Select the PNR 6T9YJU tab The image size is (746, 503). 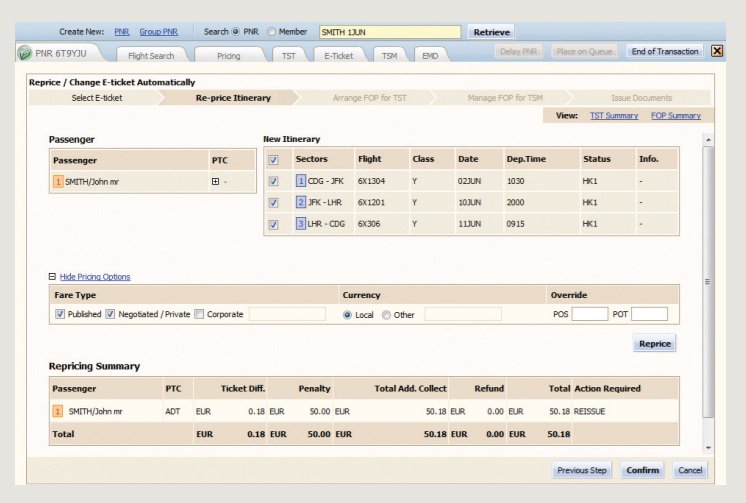click(61, 53)
